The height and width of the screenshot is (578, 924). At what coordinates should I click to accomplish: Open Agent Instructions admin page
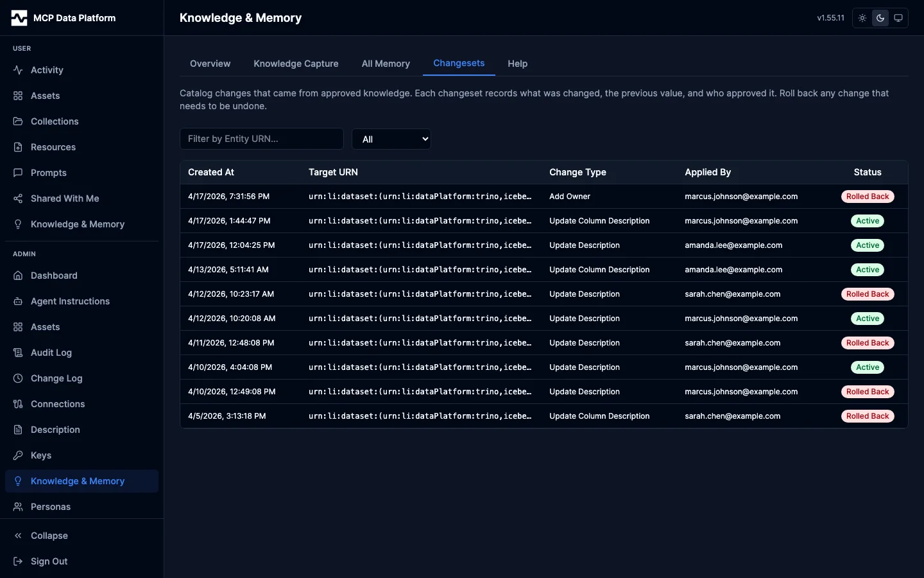click(x=70, y=301)
